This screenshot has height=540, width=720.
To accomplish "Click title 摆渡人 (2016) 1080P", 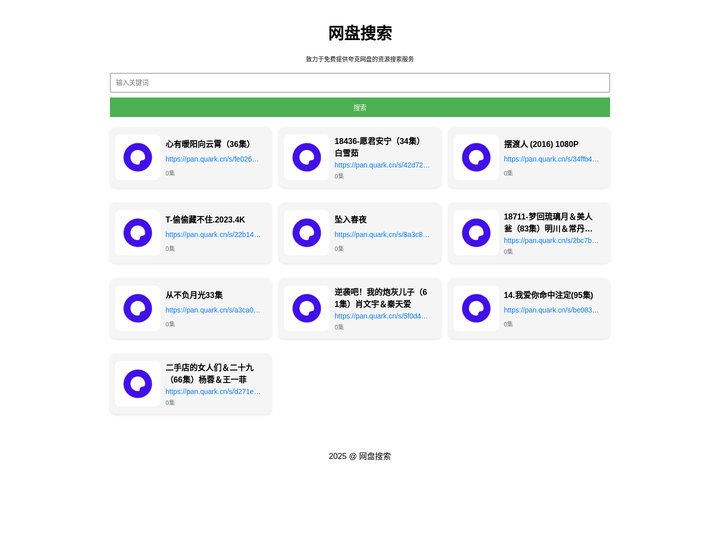I will coord(541,144).
